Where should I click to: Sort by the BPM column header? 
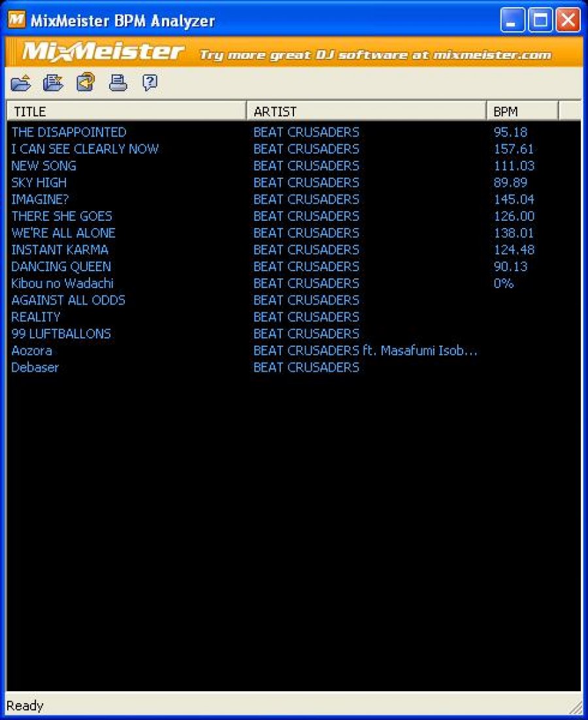pyautogui.click(x=523, y=111)
